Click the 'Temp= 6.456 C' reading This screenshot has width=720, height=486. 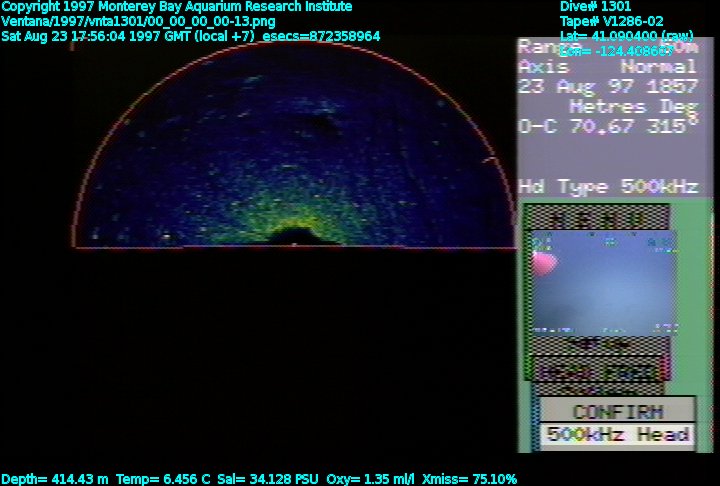coord(163,479)
